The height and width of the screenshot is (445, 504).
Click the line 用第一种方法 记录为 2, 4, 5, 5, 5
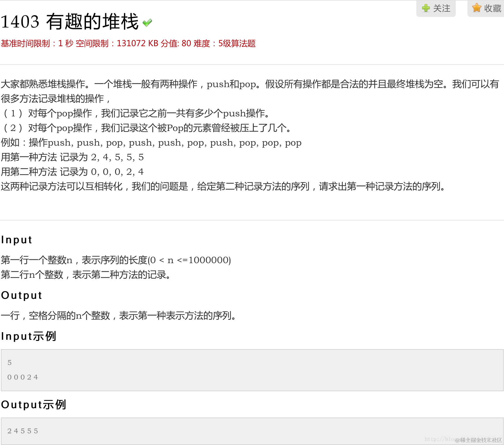tap(72, 157)
